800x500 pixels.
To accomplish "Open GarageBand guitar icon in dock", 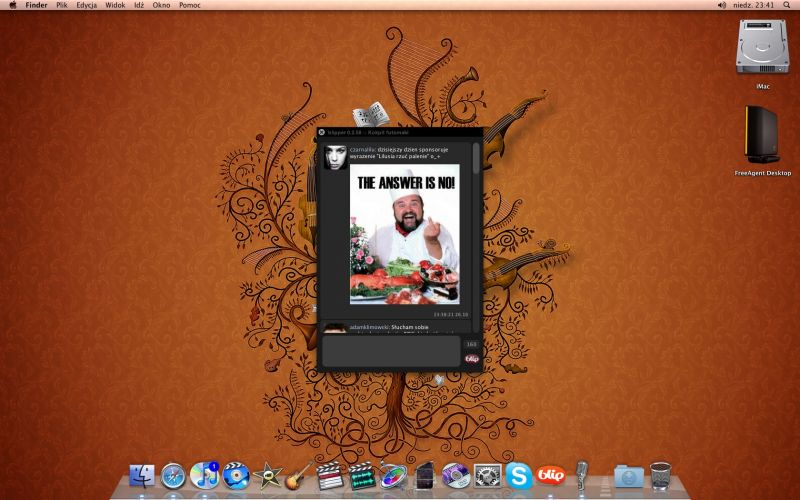I will pyautogui.click(x=298, y=476).
